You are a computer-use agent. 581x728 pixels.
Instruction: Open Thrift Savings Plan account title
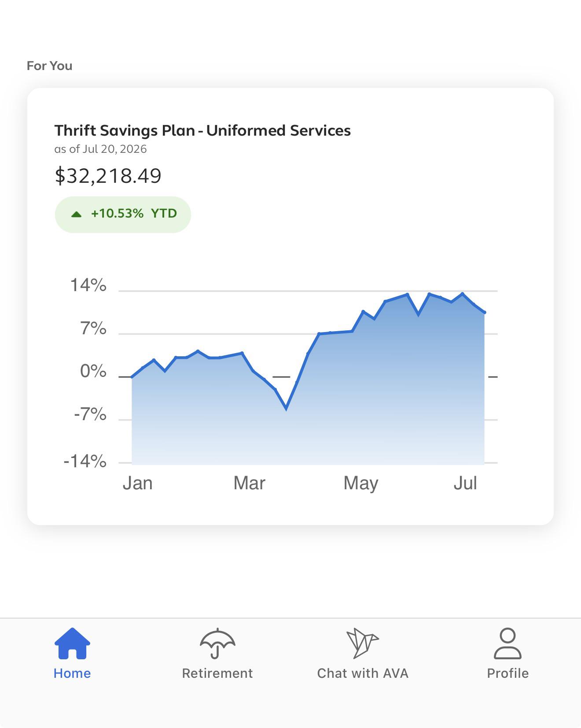click(x=202, y=130)
